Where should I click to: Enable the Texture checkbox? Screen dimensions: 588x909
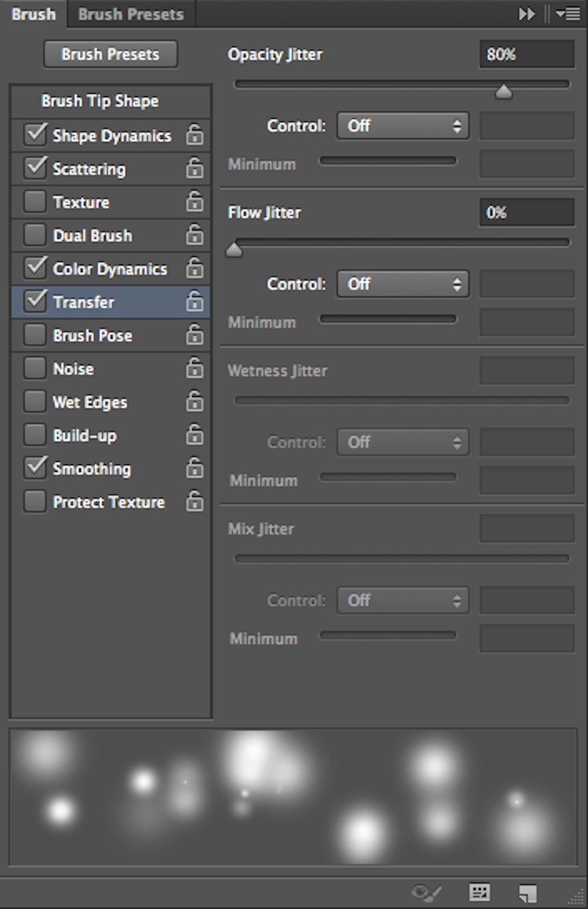tap(35, 202)
